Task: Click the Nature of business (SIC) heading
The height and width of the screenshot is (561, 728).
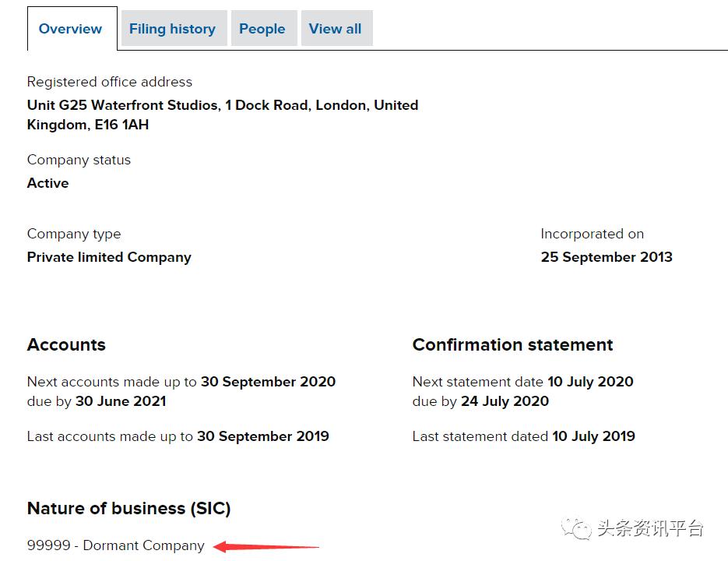Action: 128,508
